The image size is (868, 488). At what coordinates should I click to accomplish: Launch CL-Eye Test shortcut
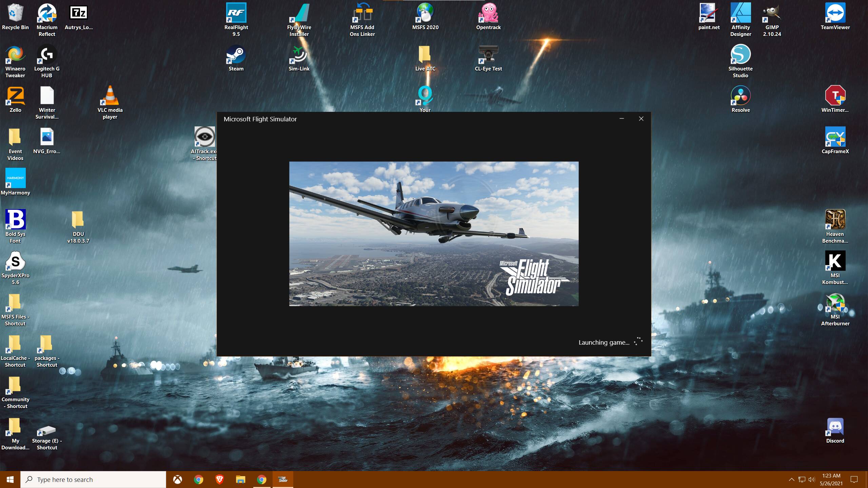pos(488,58)
